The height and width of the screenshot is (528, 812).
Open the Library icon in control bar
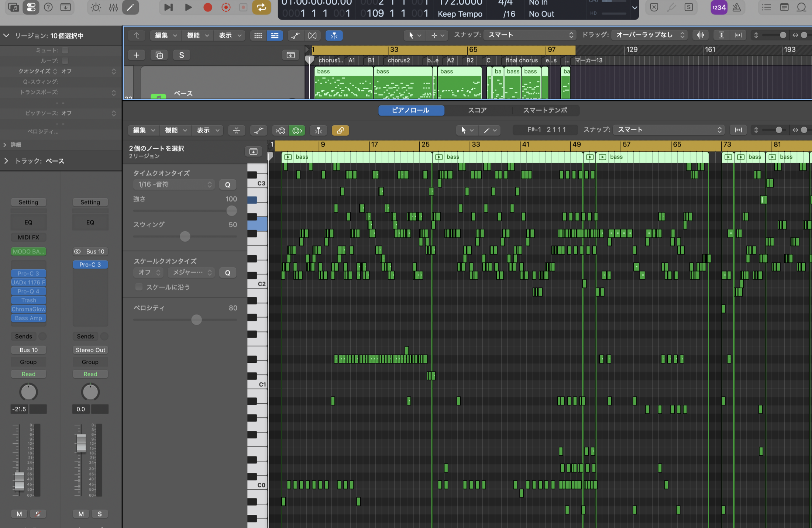click(x=14, y=7)
